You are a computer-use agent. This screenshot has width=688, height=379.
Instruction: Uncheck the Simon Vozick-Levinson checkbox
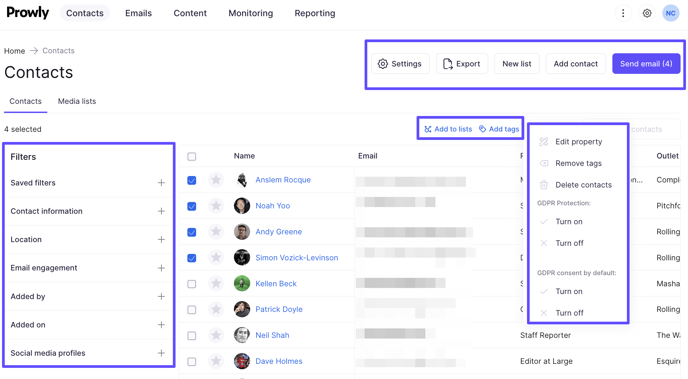[x=192, y=258]
